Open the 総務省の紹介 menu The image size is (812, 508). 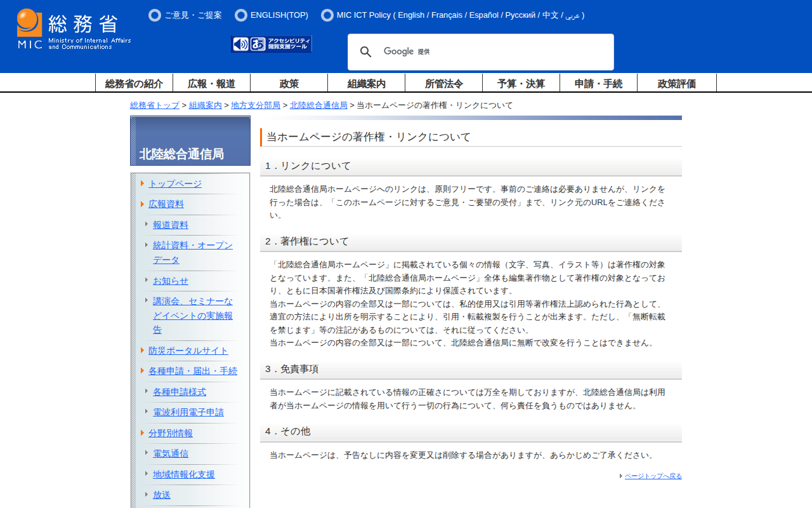(134, 83)
